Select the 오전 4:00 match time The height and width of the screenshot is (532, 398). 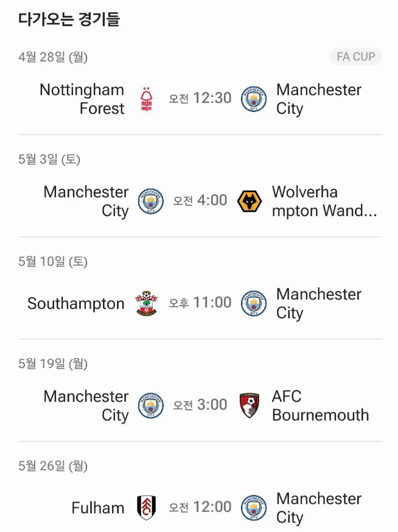pos(200,200)
